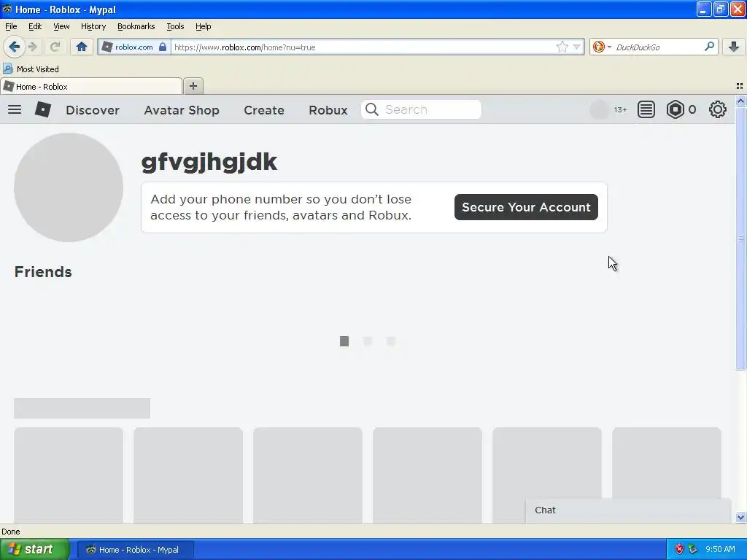Expand the URL bar history dropdown arrow

tap(576, 47)
